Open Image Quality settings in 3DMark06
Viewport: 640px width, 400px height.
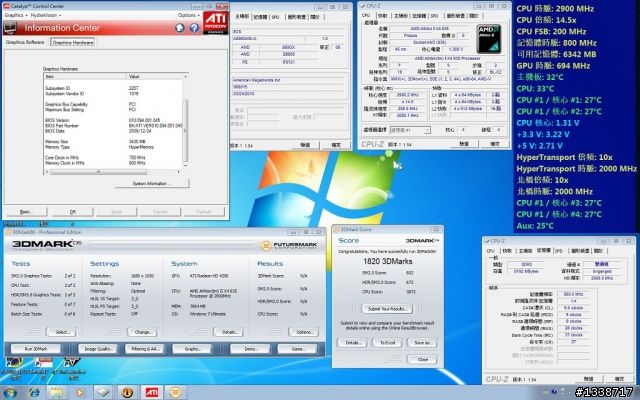click(98, 349)
